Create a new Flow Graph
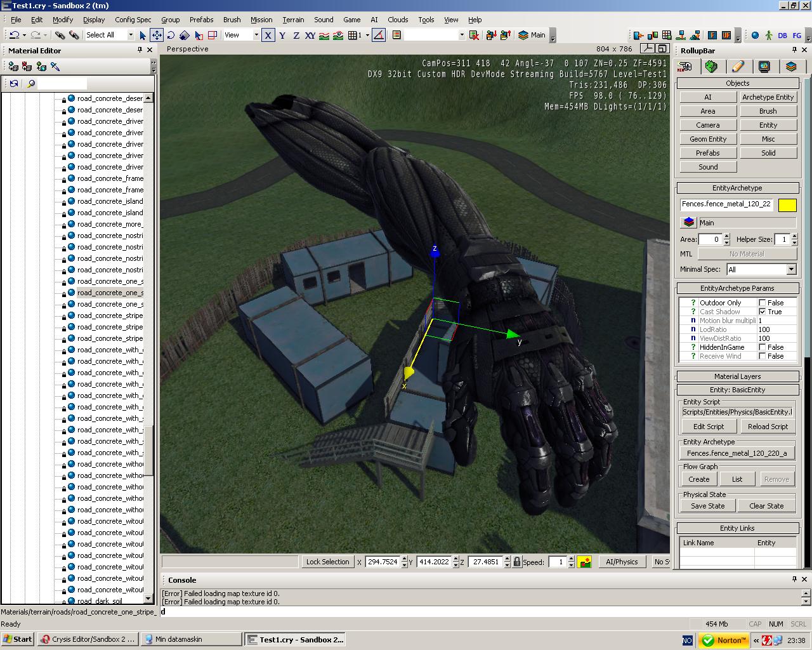 pyautogui.click(x=698, y=479)
